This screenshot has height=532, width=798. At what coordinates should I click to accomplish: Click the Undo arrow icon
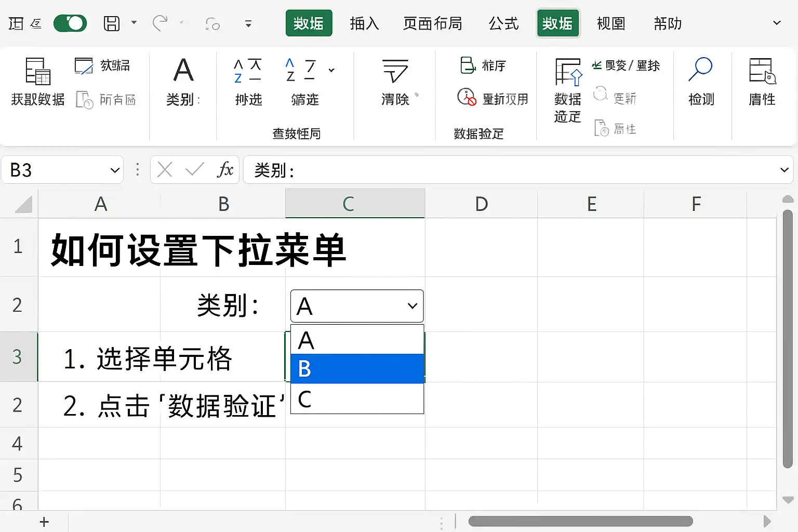pyautogui.click(x=160, y=23)
